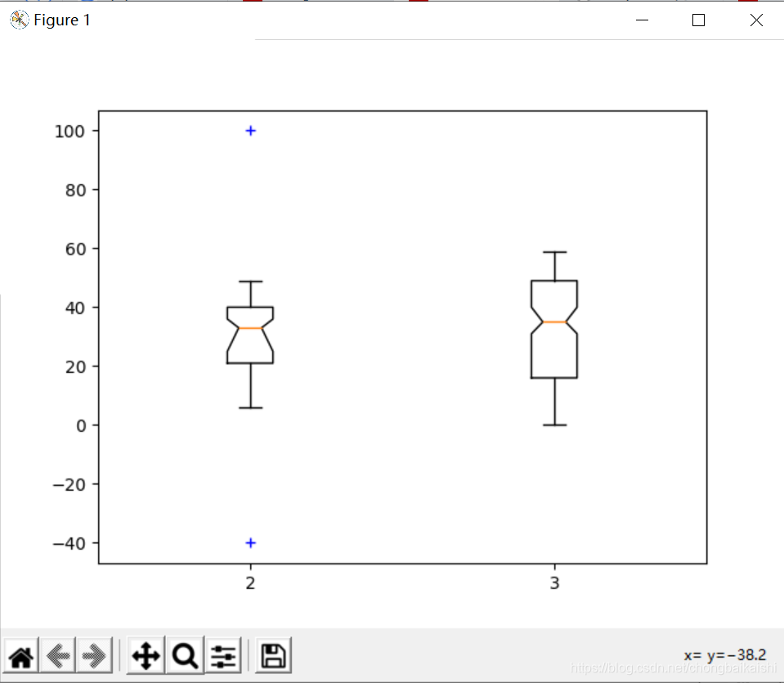The image size is (784, 683).
Task: Click the y-axis label −20
Action: 69,485
